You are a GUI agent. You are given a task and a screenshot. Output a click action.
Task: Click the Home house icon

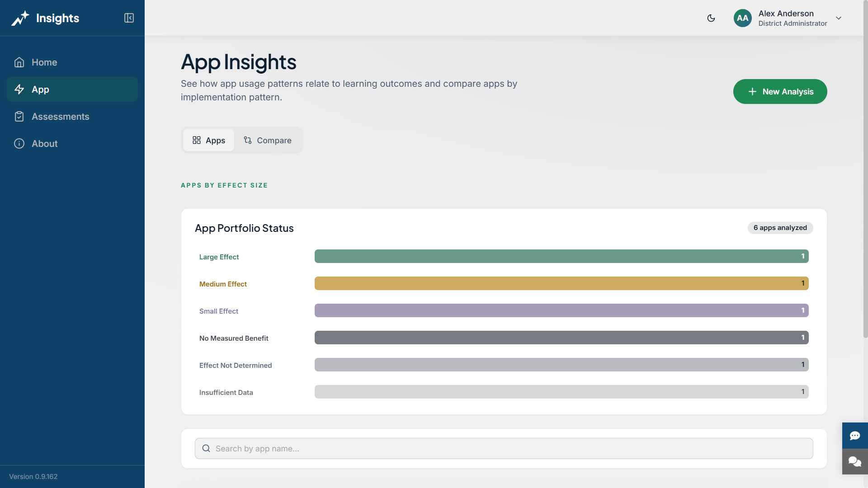pyautogui.click(x=19, y=62)
